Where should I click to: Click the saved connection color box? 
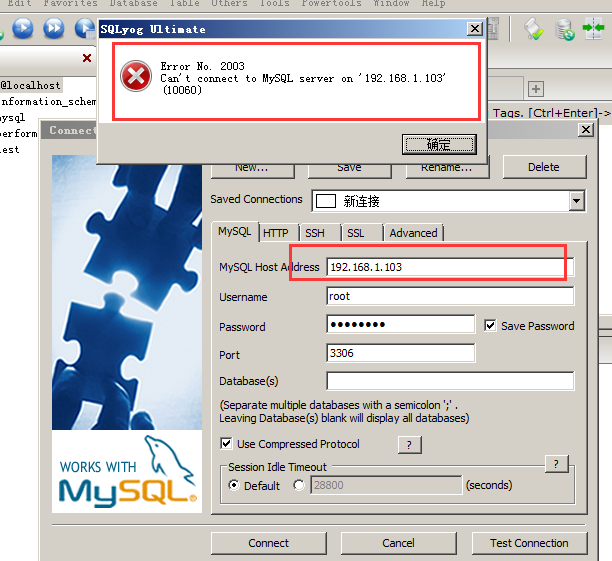[326, 201]
